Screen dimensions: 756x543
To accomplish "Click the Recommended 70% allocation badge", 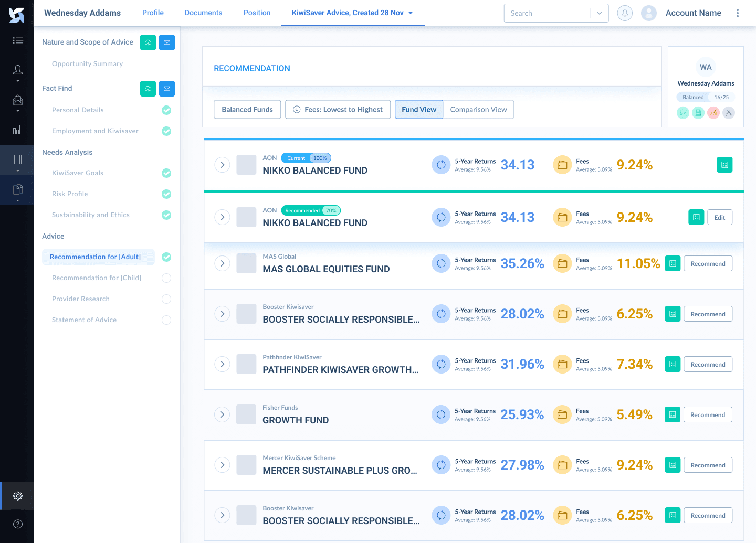I will [311, 210].
